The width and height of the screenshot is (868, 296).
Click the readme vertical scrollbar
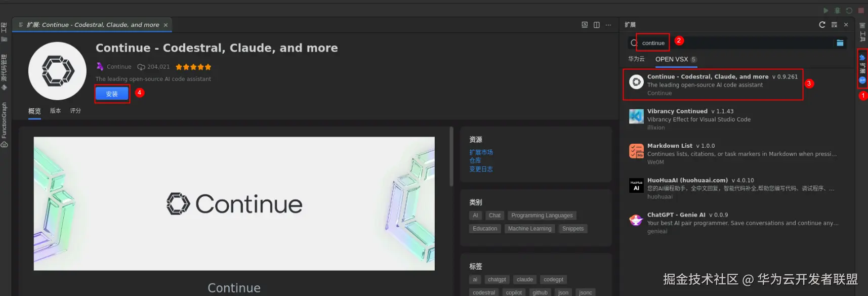(x=451, y=157)
